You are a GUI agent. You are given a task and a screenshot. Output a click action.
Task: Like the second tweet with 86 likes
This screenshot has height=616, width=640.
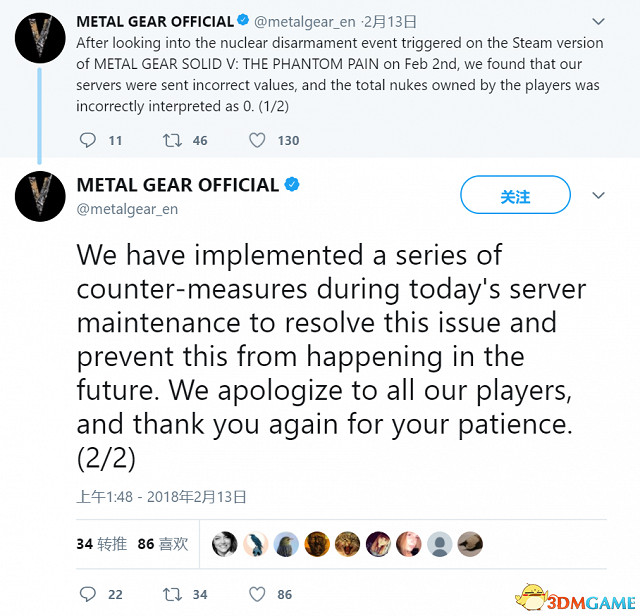[257, 594]
